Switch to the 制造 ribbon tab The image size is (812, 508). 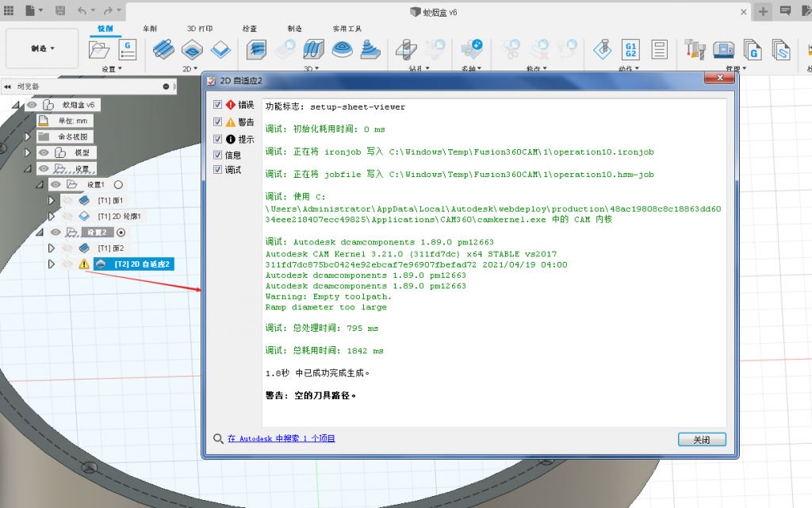tap(295, 29)
